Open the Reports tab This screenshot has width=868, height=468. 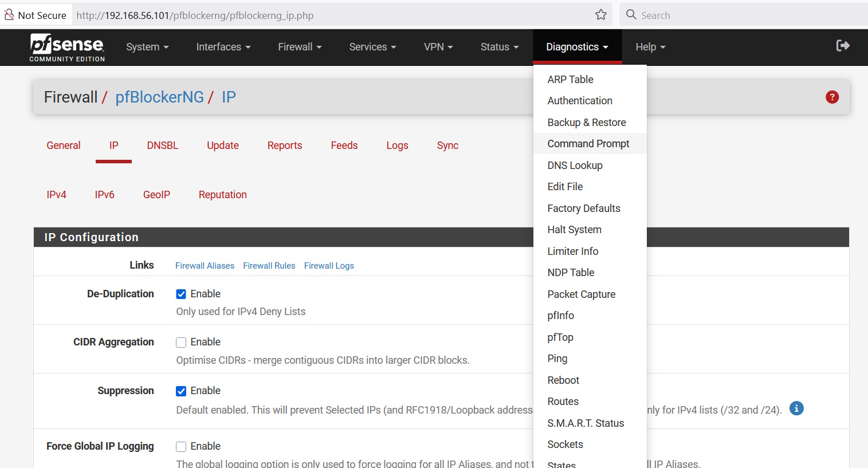coord(285,145)
